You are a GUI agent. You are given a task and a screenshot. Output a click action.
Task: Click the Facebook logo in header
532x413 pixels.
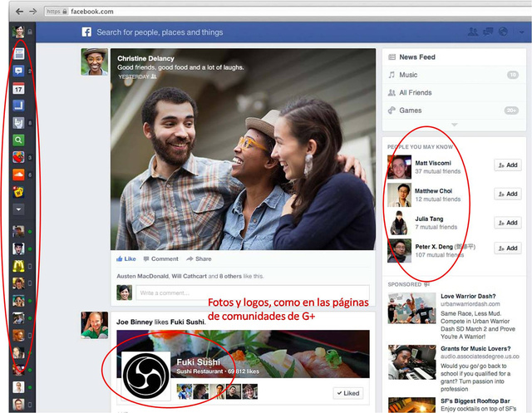[86, 32]
